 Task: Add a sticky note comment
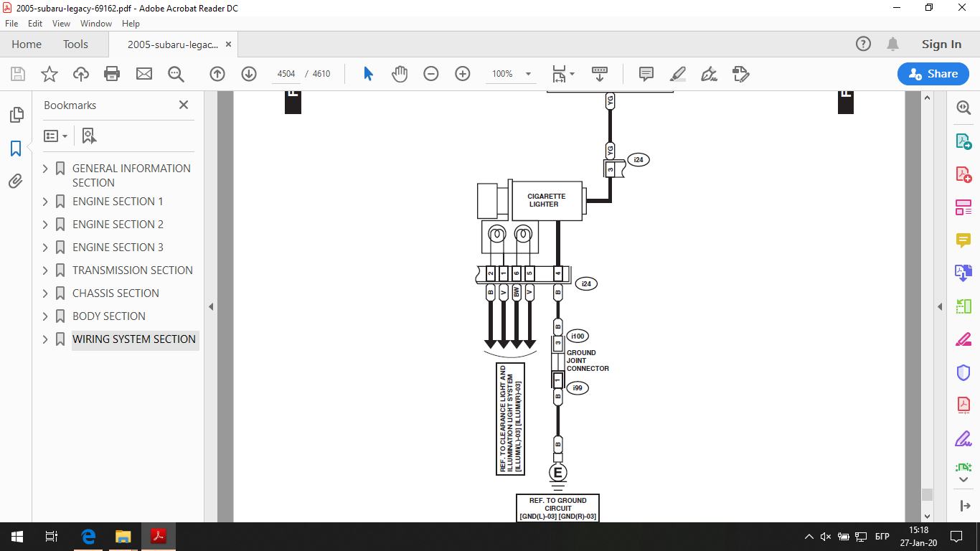tap(646, 74)
